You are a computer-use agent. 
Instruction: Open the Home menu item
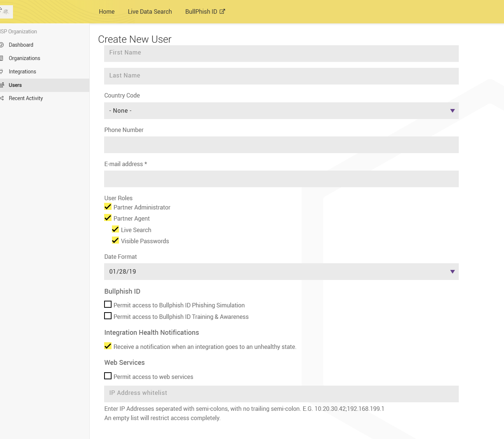[x=107, y=11]
